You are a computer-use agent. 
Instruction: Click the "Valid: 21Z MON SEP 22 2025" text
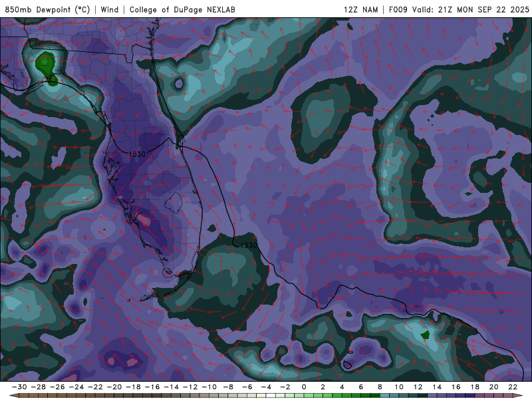coord(471,9)
